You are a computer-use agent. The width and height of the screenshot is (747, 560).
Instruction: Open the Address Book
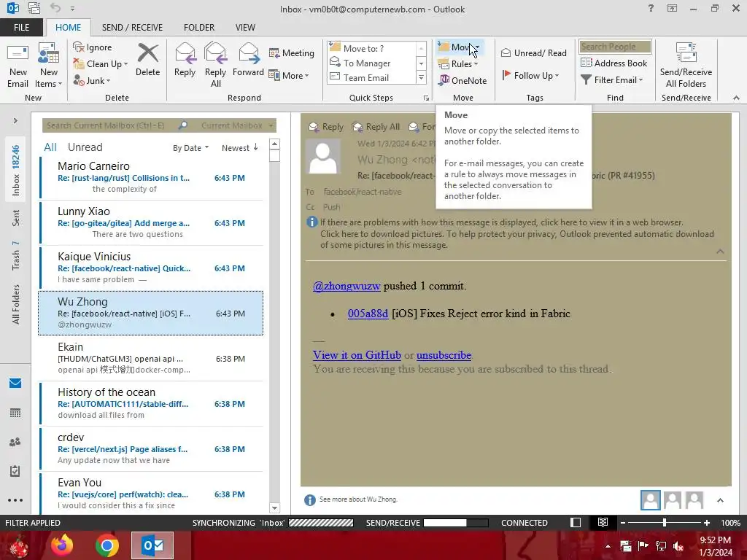tap(614, 63)
